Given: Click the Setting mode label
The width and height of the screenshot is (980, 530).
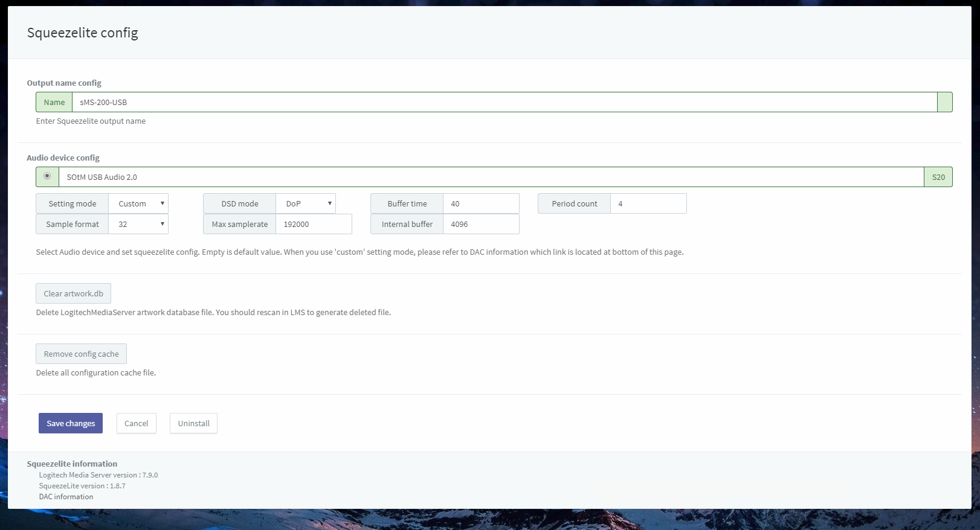Looking at the screenshot, I should coord(73,204).
